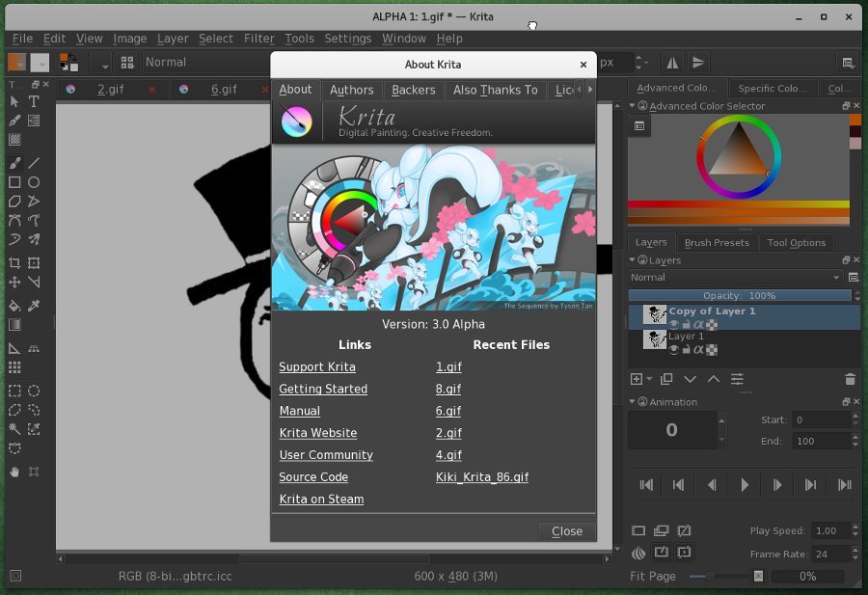Open the Krita Website link

point(317,433)
